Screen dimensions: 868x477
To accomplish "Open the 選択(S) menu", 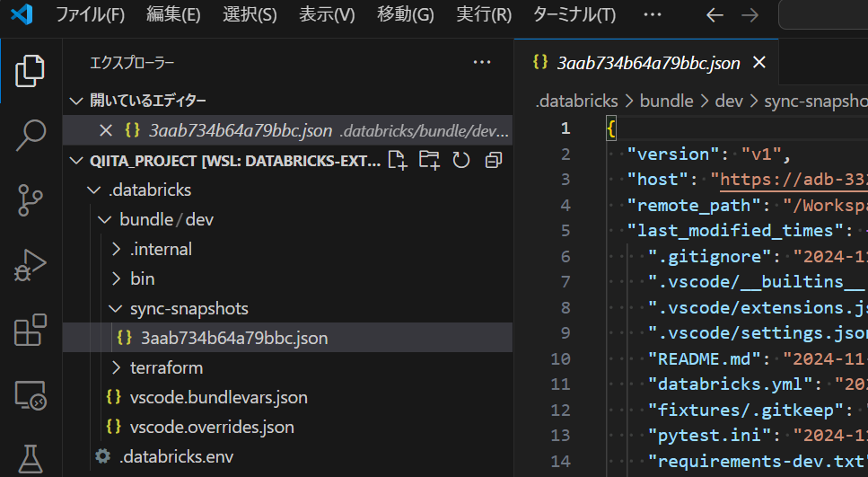I will pyautogui.click(x=250, y=15).
